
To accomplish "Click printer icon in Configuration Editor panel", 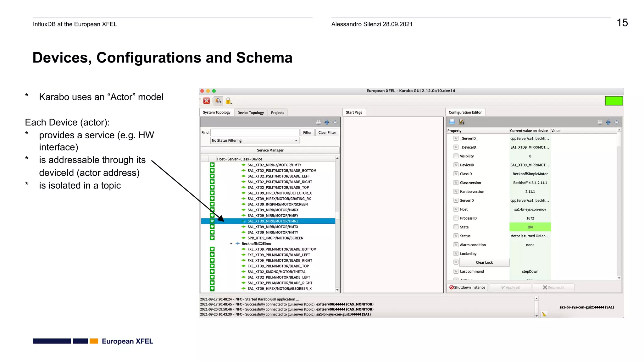I will pos(600,122).
